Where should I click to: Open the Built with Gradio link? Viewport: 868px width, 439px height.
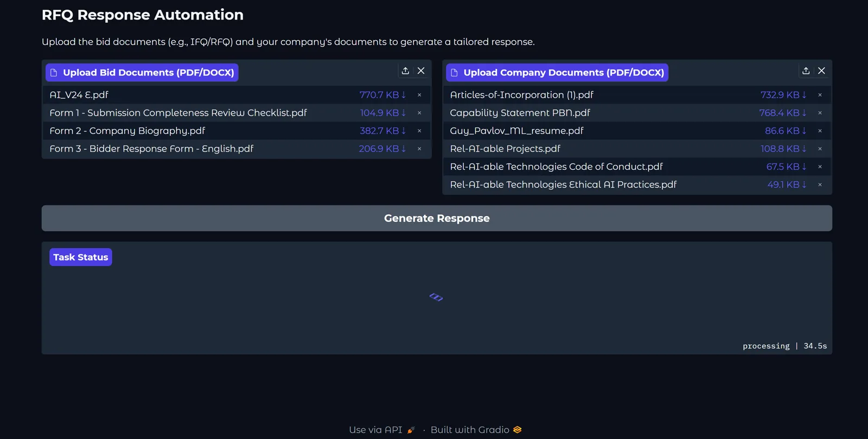476,430
